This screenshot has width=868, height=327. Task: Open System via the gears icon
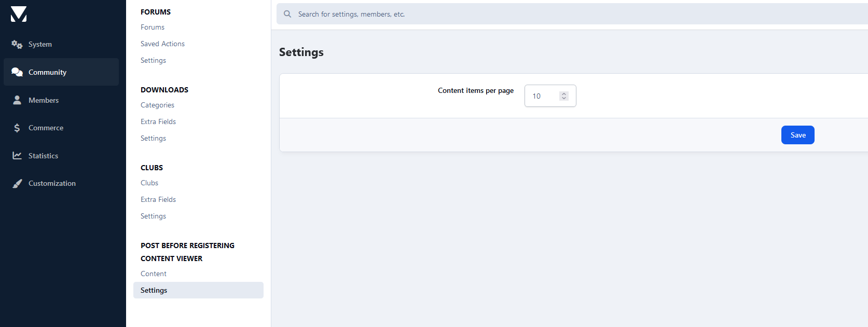point(17,45)
